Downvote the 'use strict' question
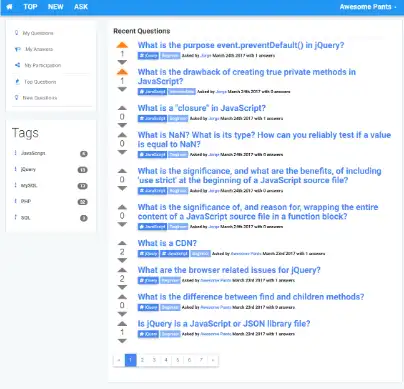This screenshot has width=404, height=389. 122,188
